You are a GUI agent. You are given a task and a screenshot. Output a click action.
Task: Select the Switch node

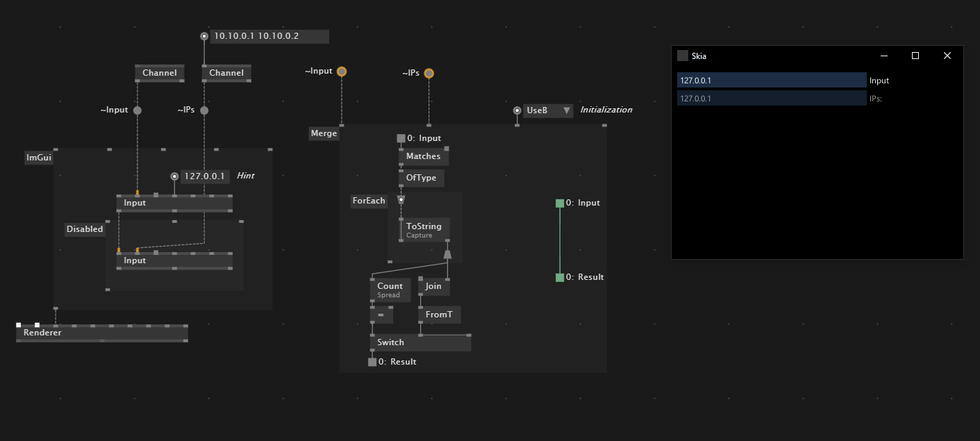[420, 342]
